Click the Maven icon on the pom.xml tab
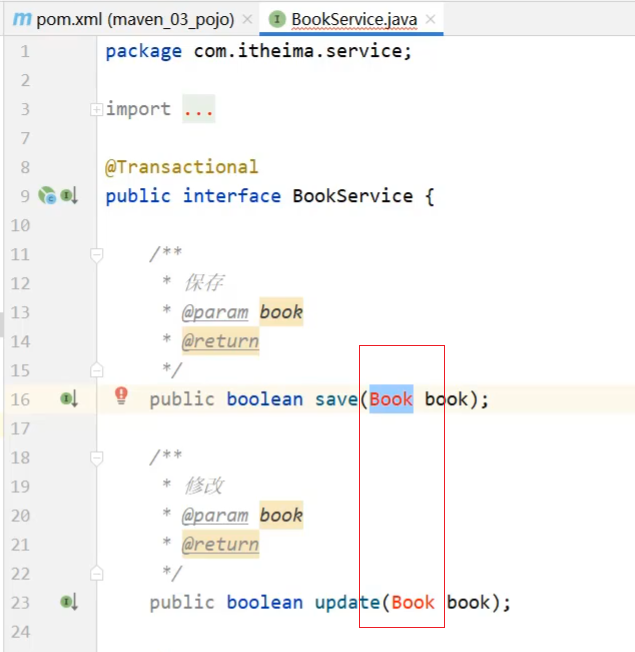The image size is (635, 652). click(x=20, y=19)
